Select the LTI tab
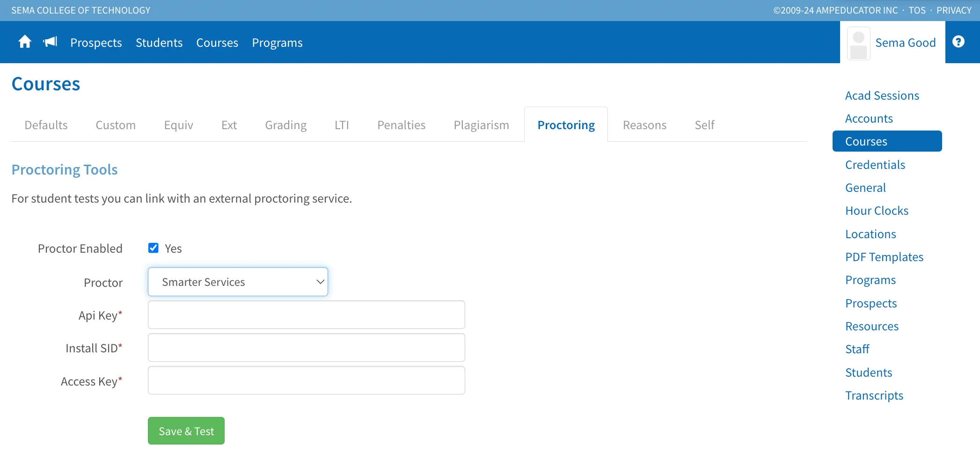 342,125
